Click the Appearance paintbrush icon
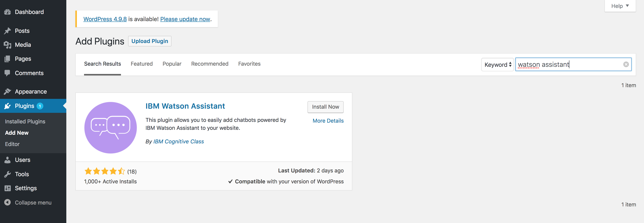The height and width of the screenshot is (223, 644). click(x=8, y=92)
